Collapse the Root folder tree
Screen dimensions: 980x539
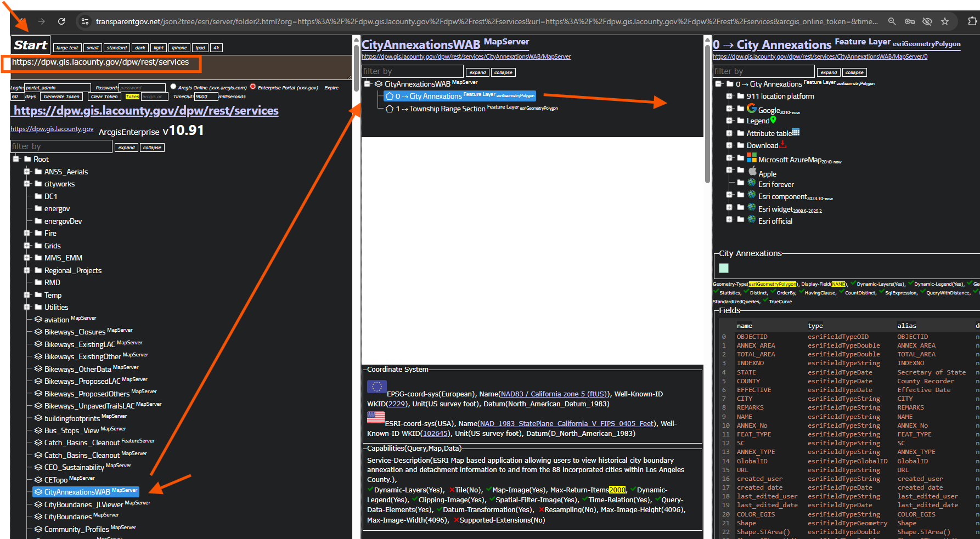[16, 159]
